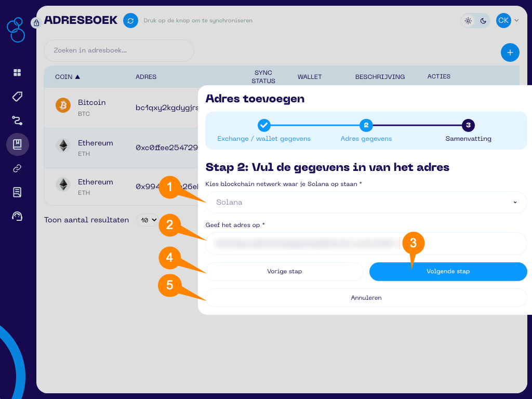Open the price tag icon in sidebar
The height and width of the screenshot is (399, 532).
point(17,97)
